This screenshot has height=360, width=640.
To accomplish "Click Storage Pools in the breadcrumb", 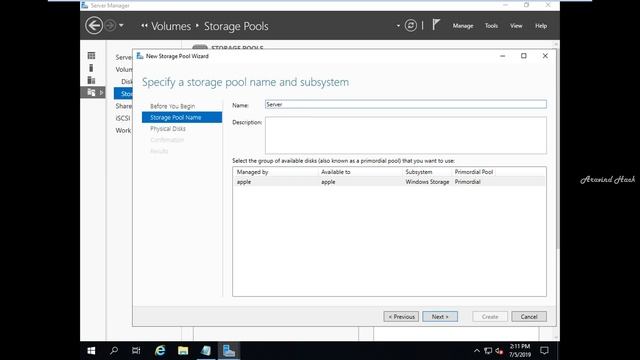I will click(236, 26).
